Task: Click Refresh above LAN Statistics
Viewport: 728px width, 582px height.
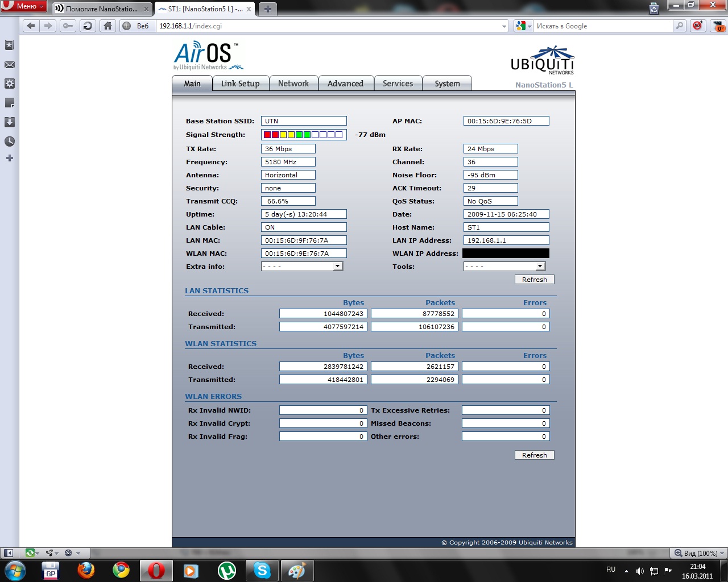Action: coord(534,280)
